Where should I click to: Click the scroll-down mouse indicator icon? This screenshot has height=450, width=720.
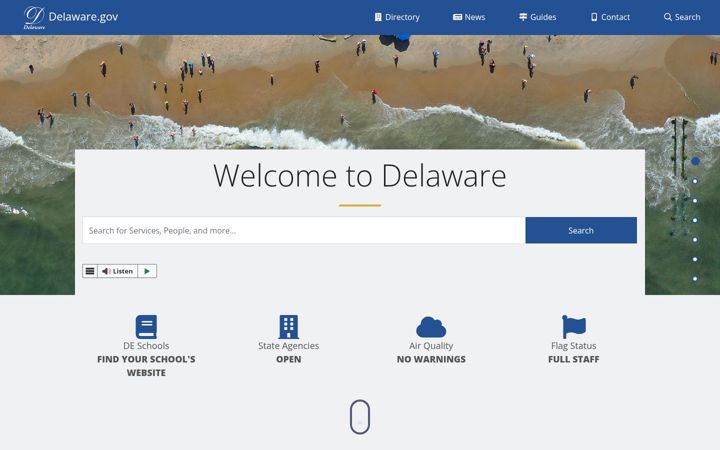[360, 417]
